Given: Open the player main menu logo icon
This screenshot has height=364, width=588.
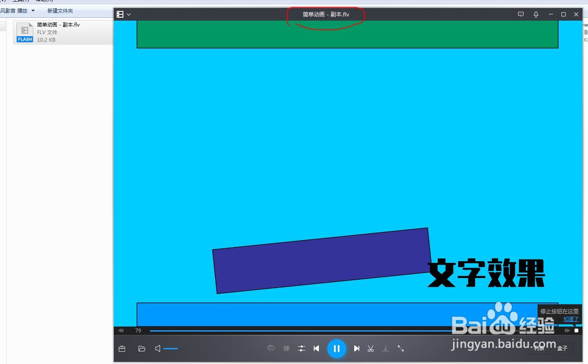Looking at the screenshot, I should pos(120,14).
